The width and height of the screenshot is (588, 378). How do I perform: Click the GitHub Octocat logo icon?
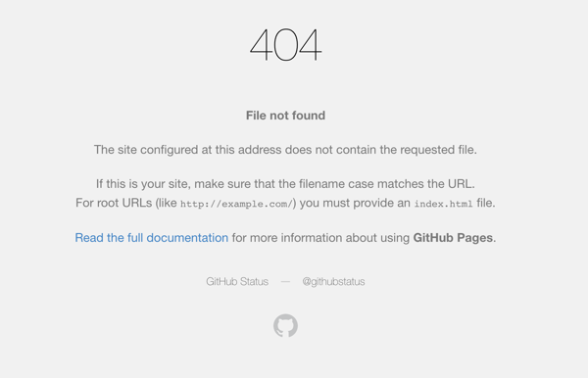coord(285,325)
